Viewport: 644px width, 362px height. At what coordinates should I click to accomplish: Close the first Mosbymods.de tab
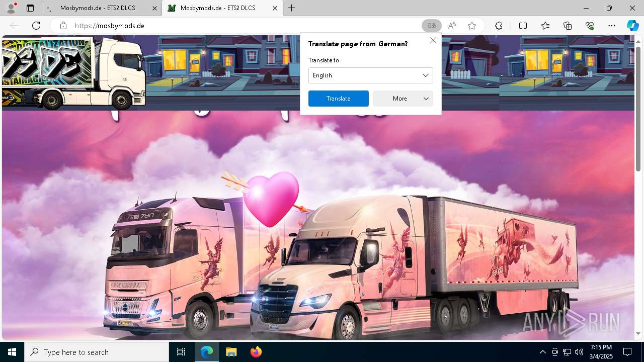pyautogui.click(x=154, y=8)
